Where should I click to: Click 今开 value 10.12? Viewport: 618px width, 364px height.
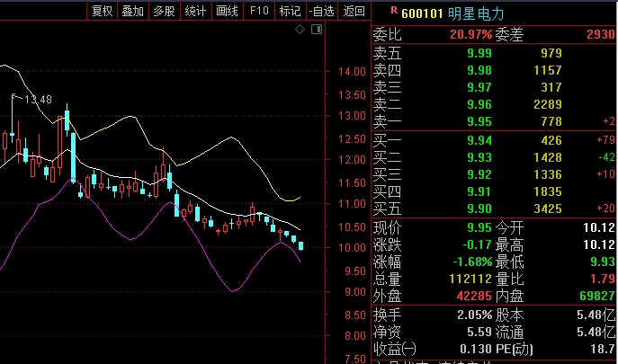click(599, 227)
